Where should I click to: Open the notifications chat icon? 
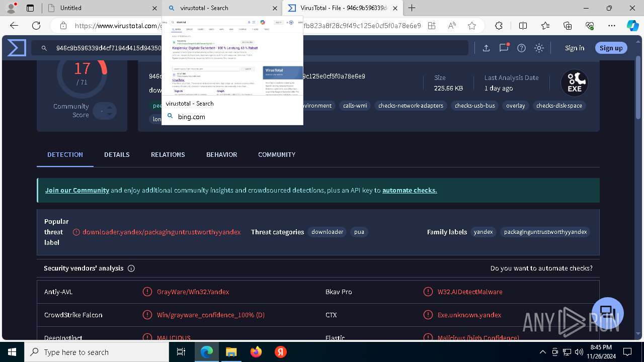[x=504, y=48]
